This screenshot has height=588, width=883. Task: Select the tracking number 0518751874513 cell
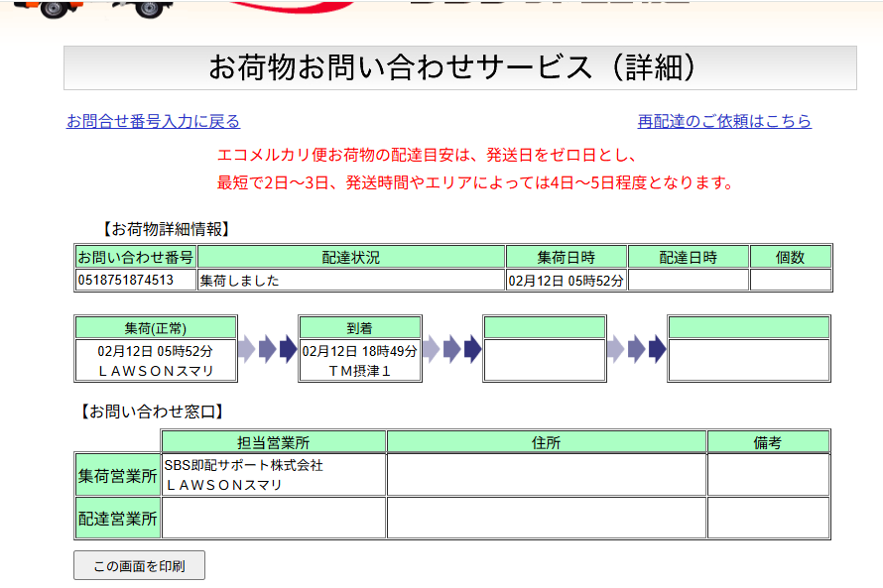136,281
